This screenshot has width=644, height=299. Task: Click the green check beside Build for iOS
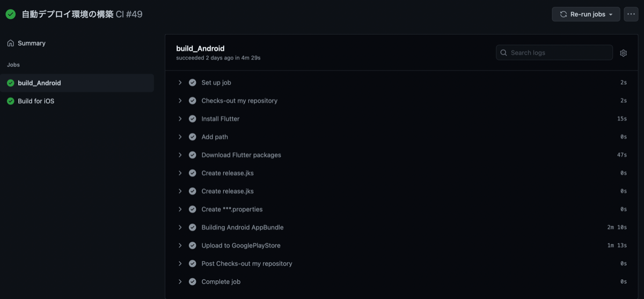(11, 101)
